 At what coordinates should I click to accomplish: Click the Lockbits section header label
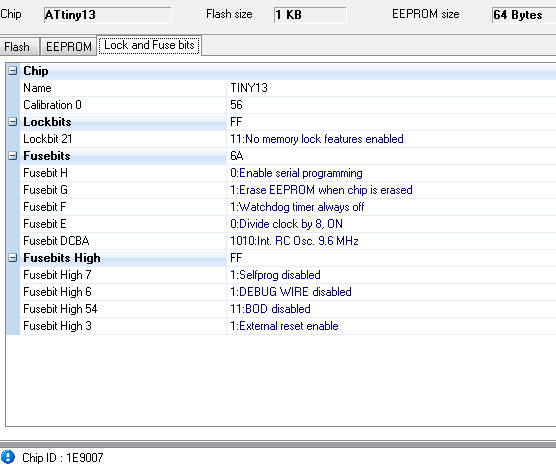[47, 122]
